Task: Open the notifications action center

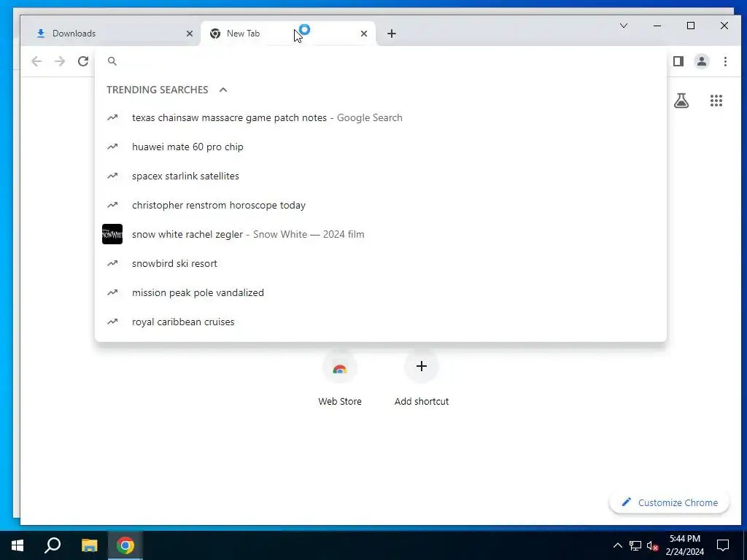Action: point(723,545)
